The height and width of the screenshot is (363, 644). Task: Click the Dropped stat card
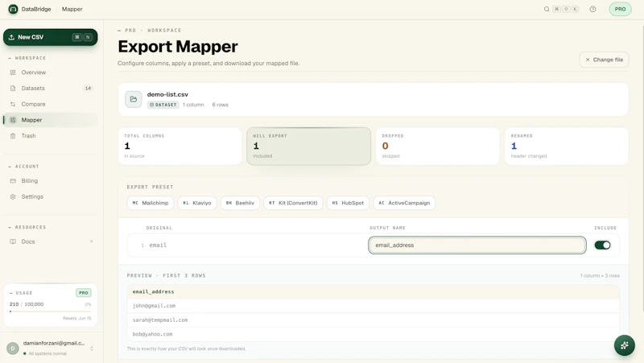pos(437,146)
